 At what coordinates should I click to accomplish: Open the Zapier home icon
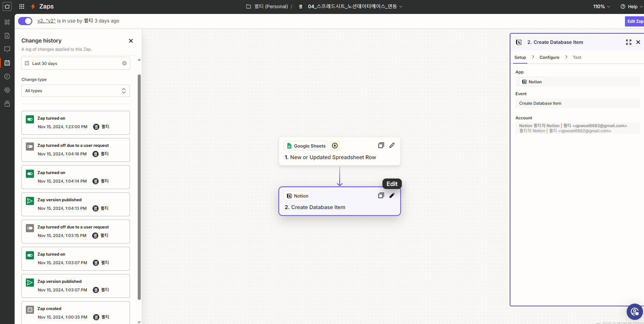[x=7, y=6]
